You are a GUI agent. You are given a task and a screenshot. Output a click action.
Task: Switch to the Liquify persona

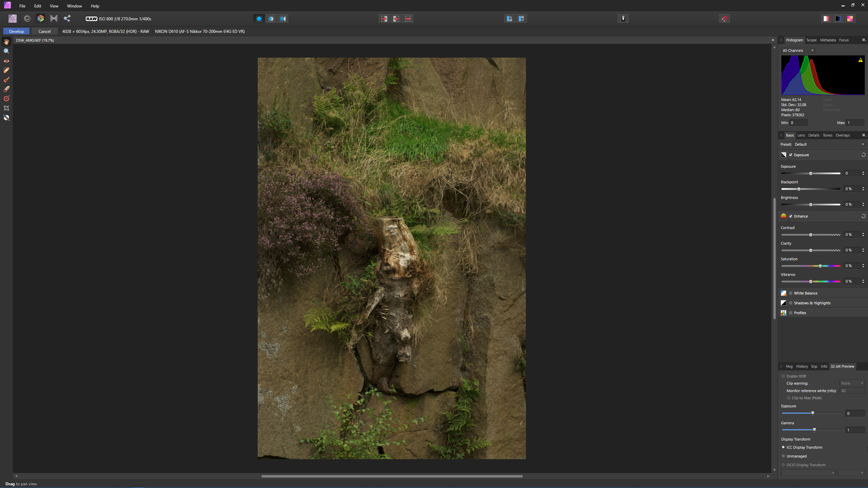pyautogui.click(x=27, y=19)
